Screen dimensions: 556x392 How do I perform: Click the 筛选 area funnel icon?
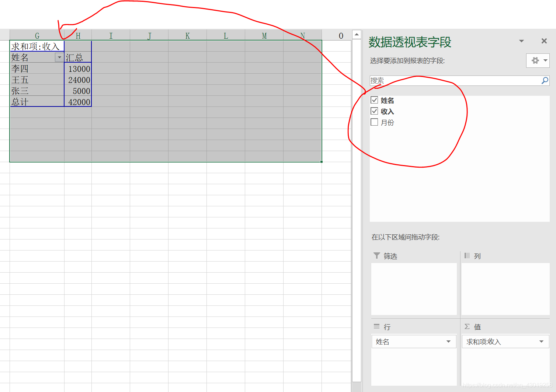pos(376,255)
